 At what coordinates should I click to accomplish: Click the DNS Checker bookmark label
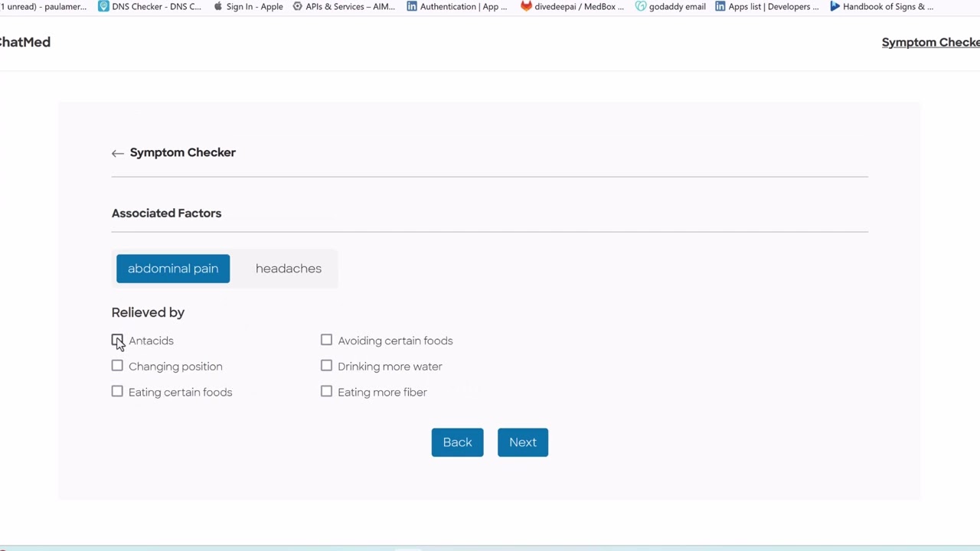(157, 6)
